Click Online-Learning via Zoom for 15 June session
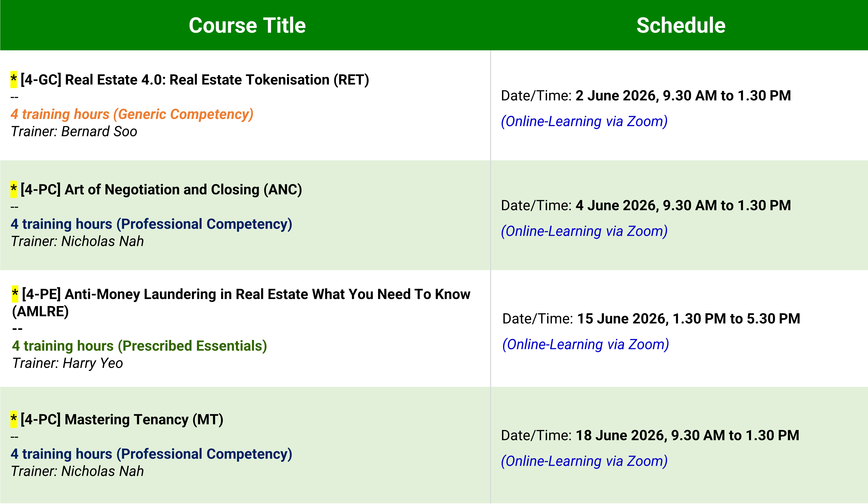This screenshot has height=504, width=868. [586, 345]
